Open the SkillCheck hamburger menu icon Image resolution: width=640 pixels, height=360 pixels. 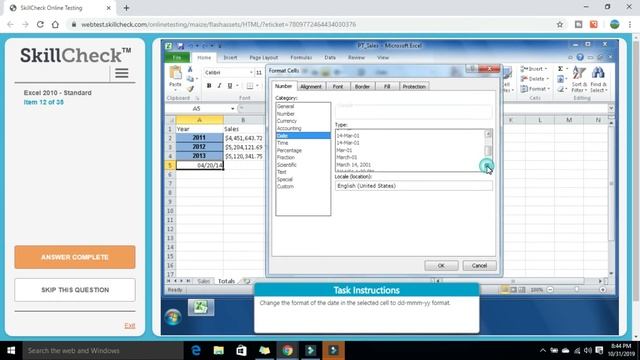pyautogui.click(x=122, y=73)
